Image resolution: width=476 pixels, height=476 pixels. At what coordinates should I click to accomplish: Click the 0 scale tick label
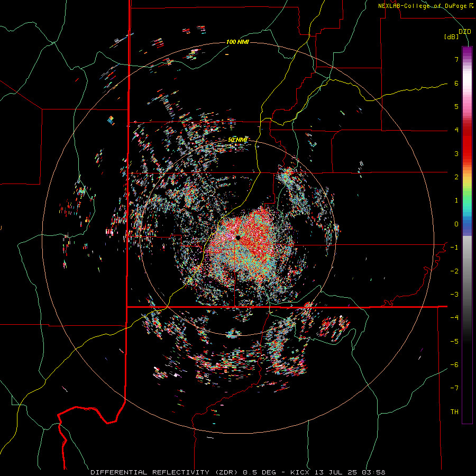[x=456, y=224]
